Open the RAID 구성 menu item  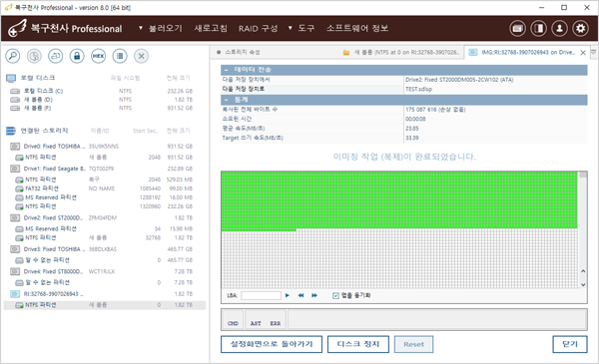(258, 28)
